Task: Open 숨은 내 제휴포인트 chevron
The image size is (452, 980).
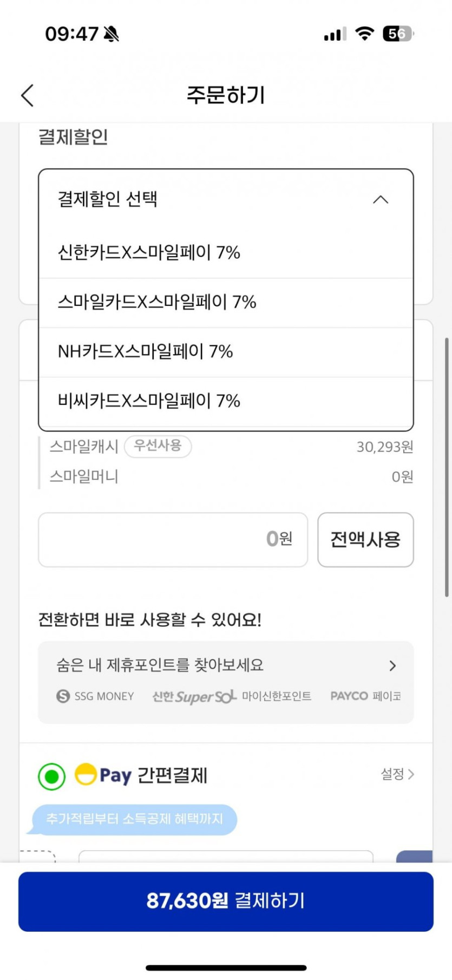Action: 393,666
